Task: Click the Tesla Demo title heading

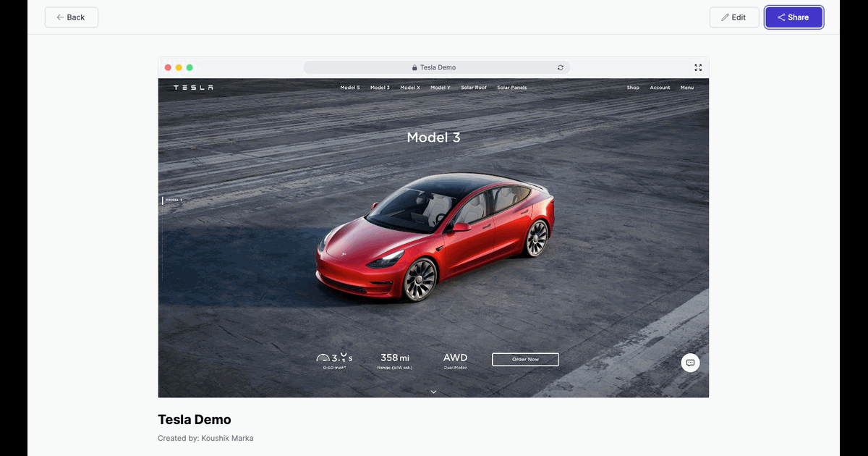Action: click(x=195, y=420)
